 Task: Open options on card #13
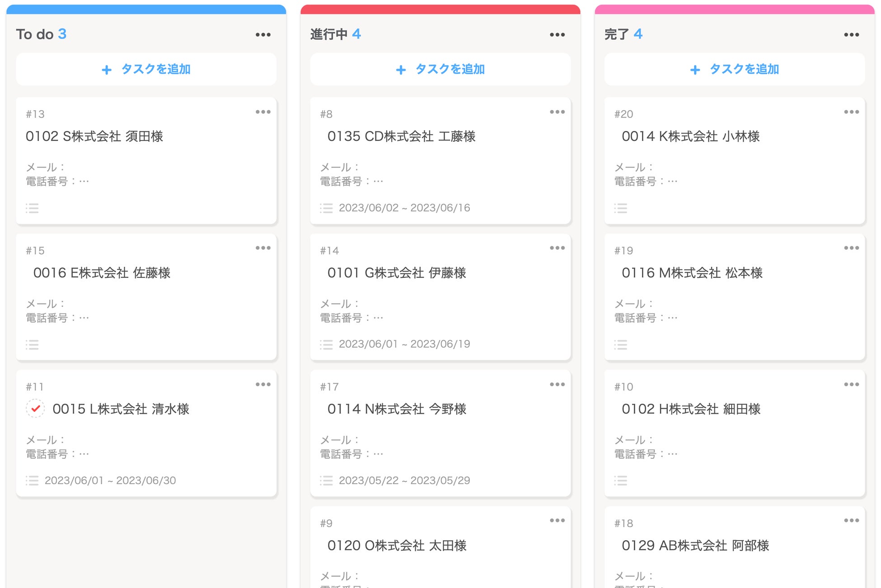[263, 112]
